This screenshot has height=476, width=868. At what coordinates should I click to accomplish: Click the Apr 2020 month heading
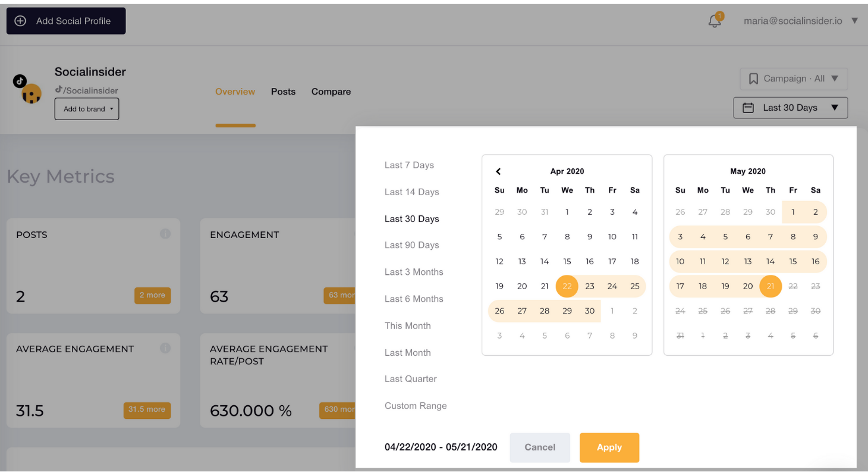point(567,171)
